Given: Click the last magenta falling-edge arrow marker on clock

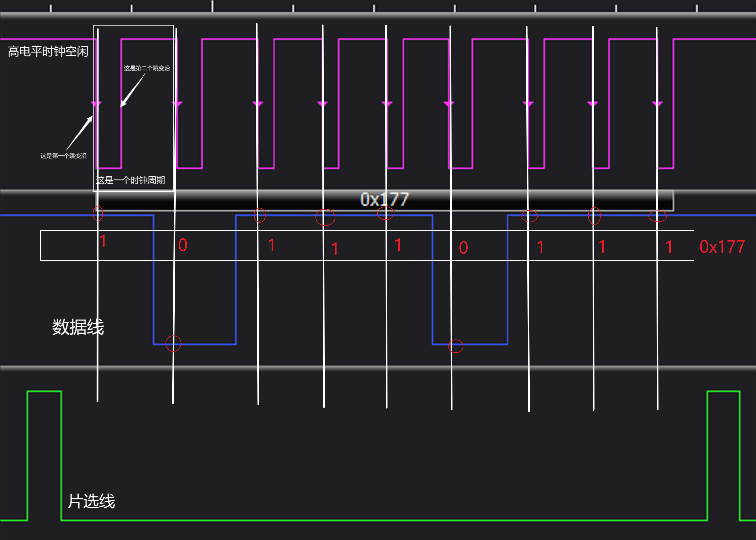Looking at the screenshot, I should [x=657, y=103].
